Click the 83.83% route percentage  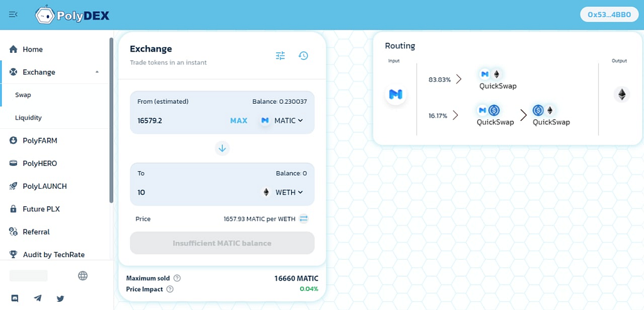tap(440, 80)
